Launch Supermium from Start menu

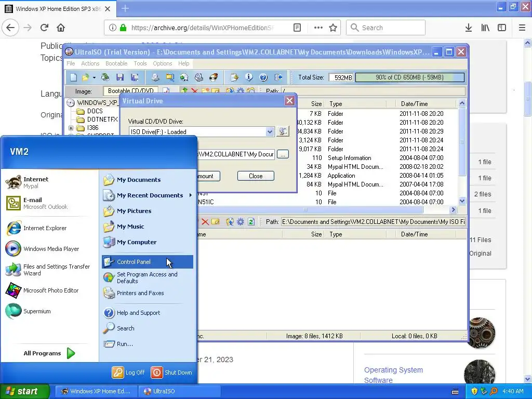(x=50, y=311)
